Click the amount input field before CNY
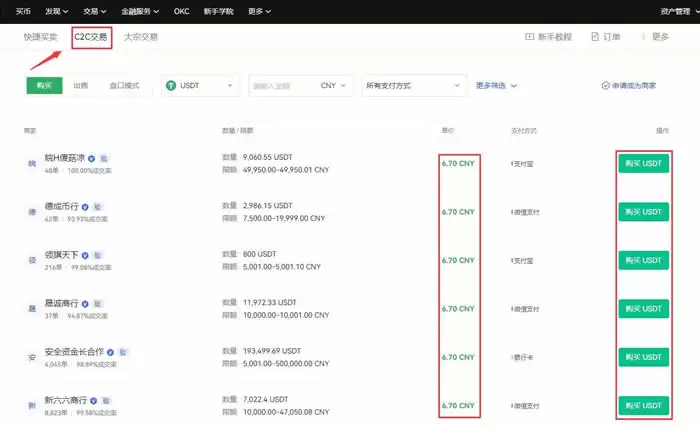 click(x=283, y=85)
